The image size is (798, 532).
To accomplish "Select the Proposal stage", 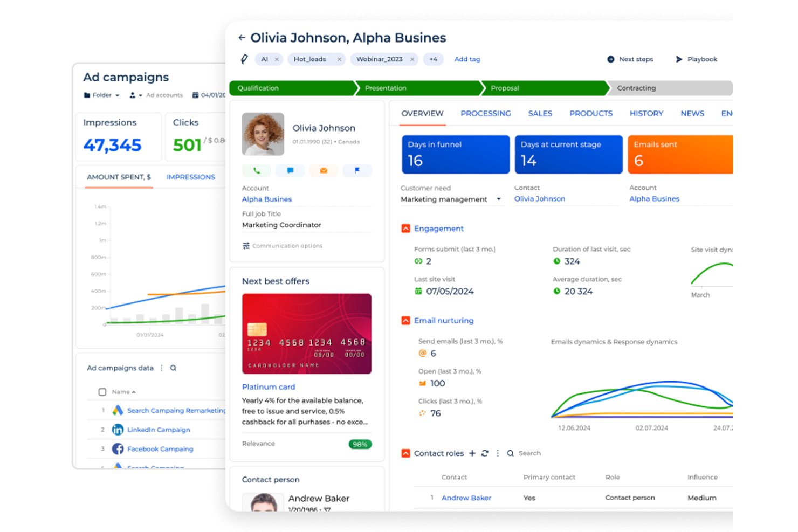I will pos(545,88).
